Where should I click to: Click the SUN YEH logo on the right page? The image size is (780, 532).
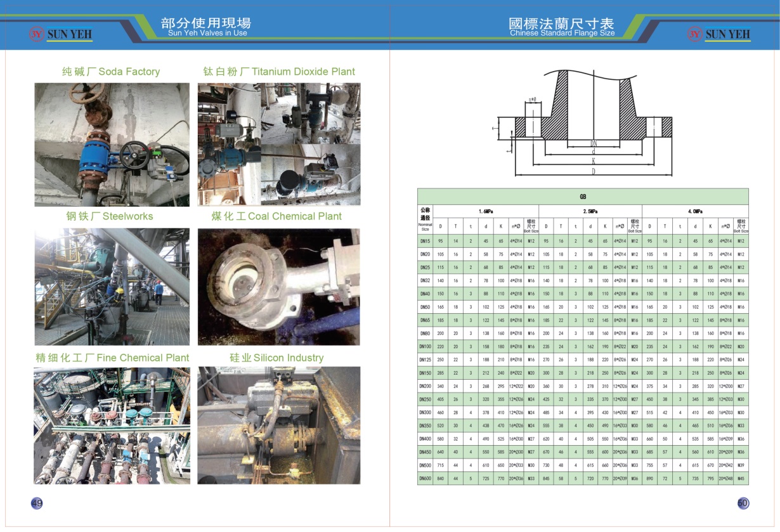(718, 34)
